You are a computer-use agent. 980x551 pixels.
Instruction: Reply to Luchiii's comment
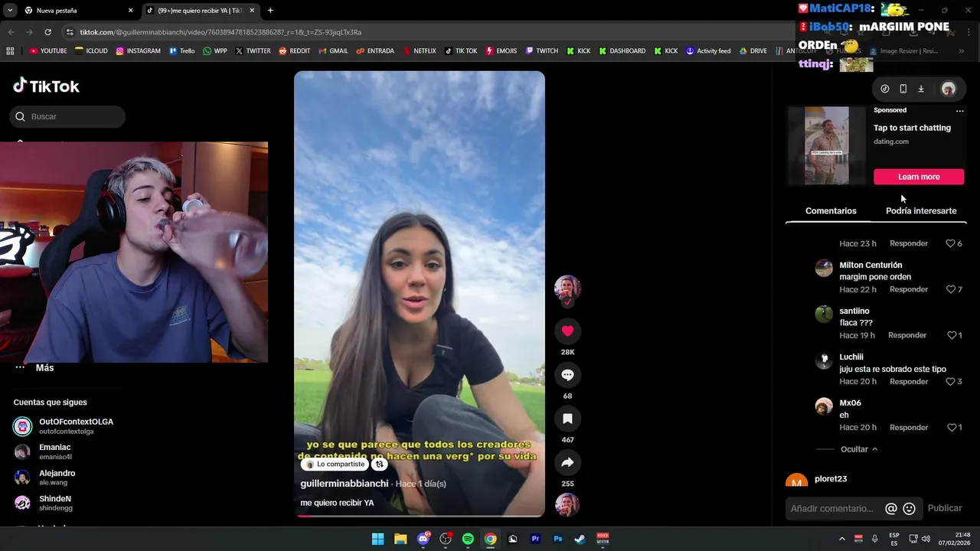[x=909, y=381]
